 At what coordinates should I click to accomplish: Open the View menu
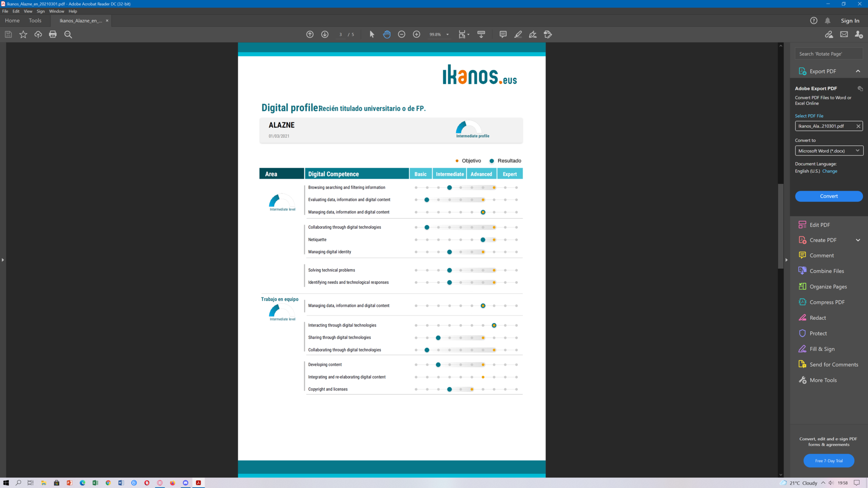click(28, 11)
